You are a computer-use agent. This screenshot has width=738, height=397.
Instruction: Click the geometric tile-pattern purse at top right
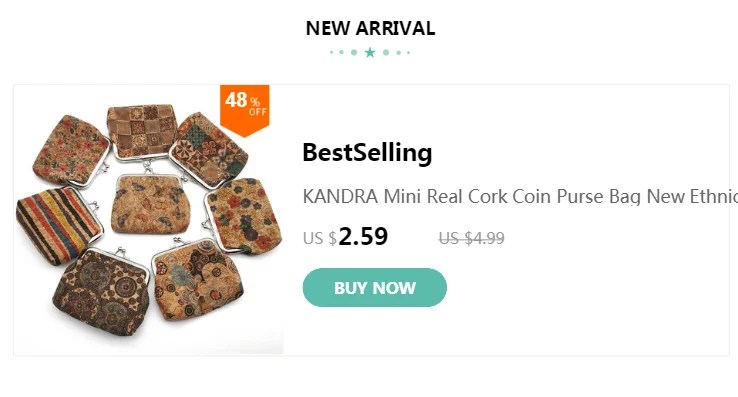click(209, 149)
